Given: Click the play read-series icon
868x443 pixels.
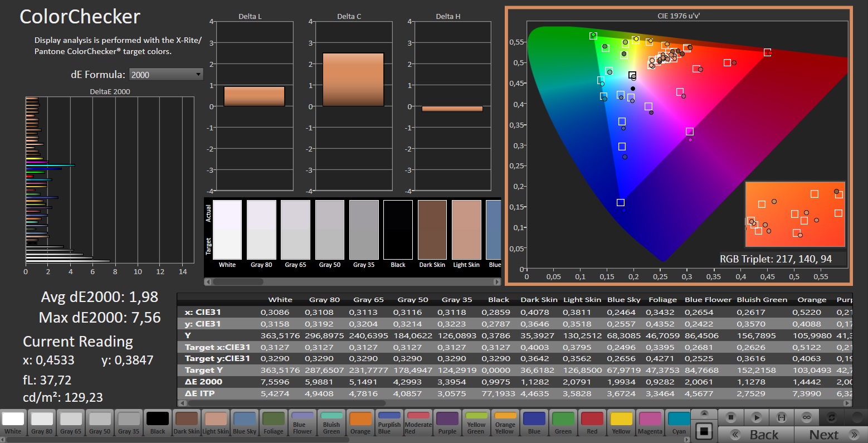Looking at the screenshot, I should pos(756,417).
